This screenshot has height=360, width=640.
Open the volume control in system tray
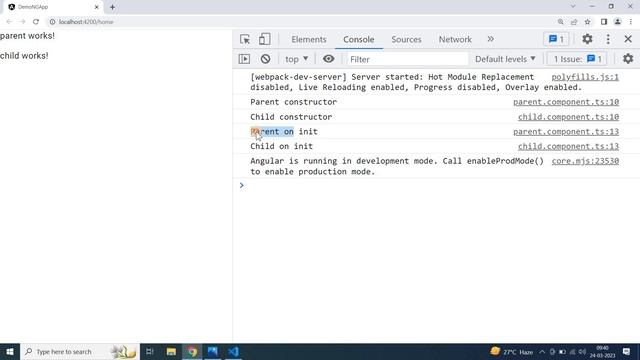pos(582,352)
